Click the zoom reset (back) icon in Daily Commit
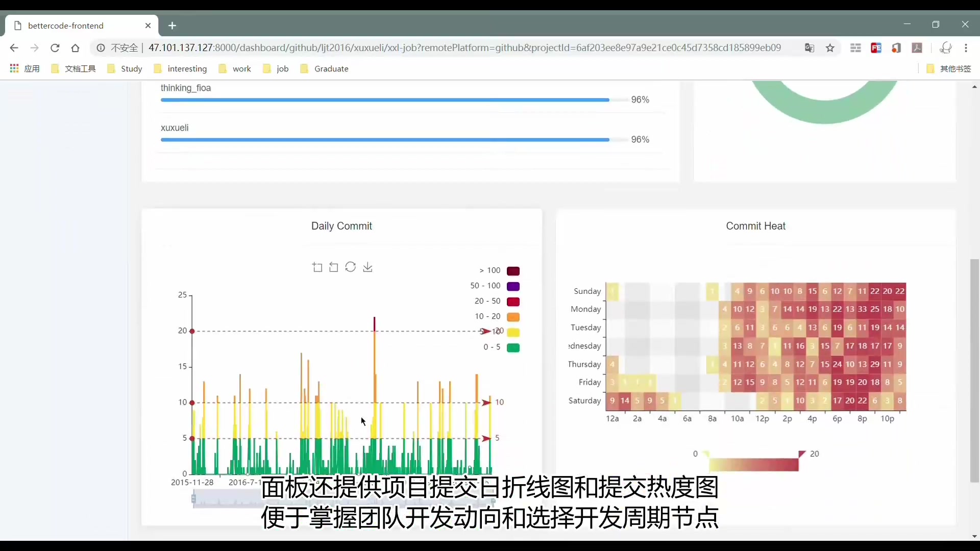 334,267
